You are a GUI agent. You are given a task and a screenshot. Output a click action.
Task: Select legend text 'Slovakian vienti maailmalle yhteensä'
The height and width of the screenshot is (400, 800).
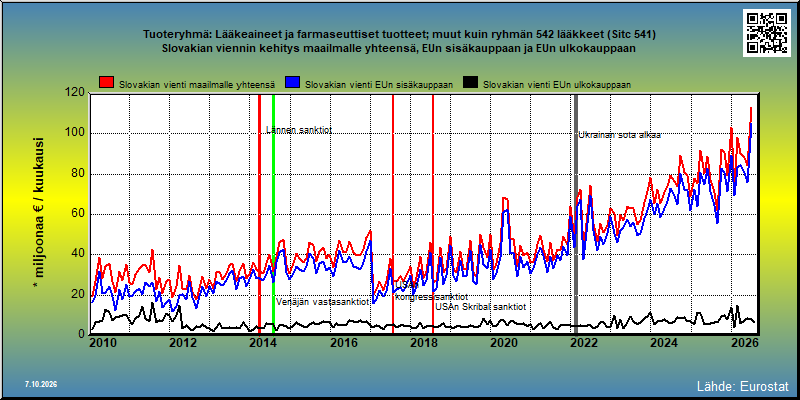tap(197, 85)
